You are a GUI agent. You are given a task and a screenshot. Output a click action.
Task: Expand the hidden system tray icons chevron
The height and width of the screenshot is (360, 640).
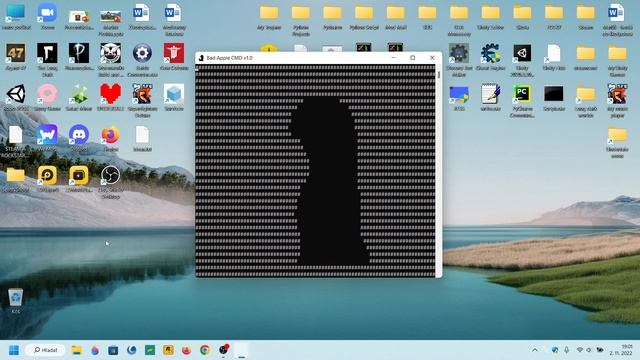coord(535,350)
